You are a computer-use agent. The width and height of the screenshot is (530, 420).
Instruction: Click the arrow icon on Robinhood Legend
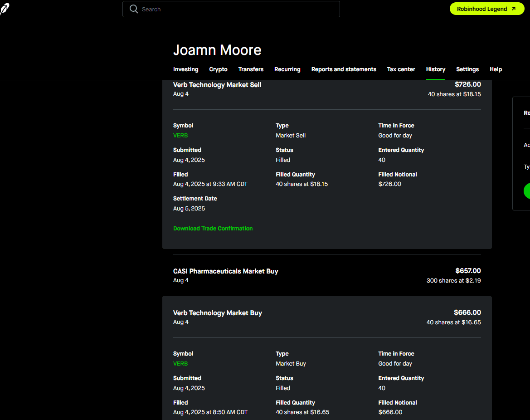[x=514, y=9]
